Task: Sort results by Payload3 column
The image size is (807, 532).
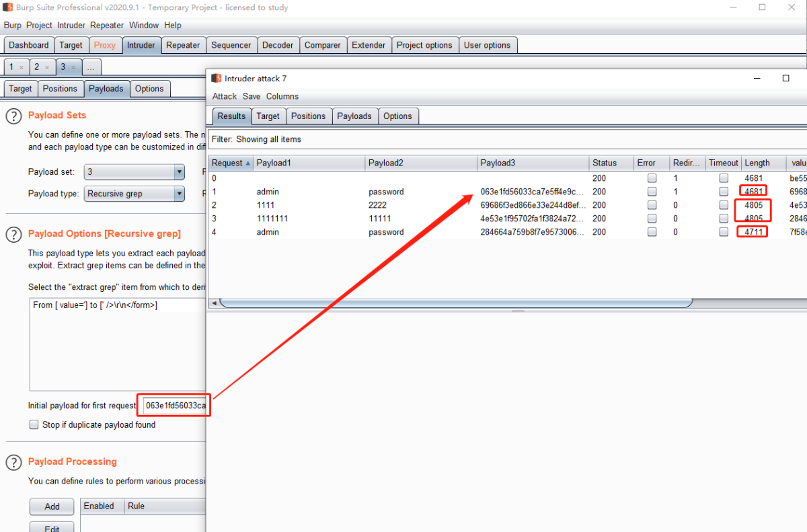Action: 533,163
